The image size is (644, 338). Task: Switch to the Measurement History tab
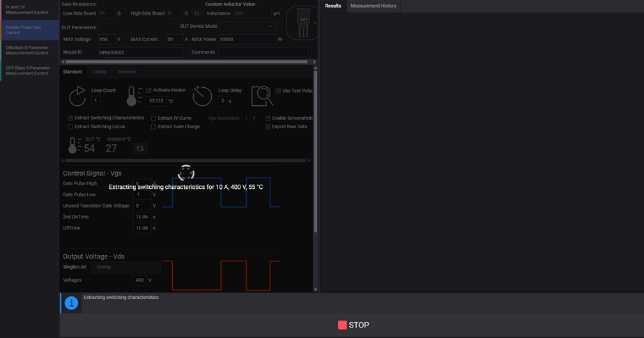(x=373, y=6)
